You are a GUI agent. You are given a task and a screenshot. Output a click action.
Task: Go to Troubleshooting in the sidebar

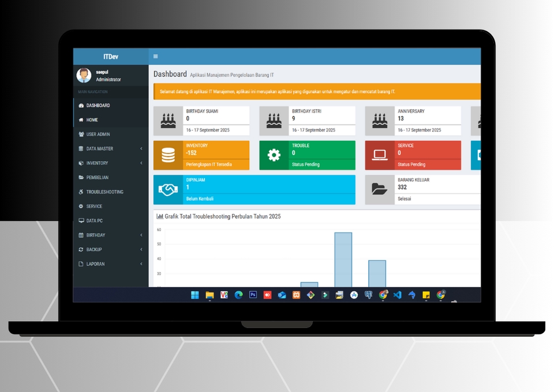[104, 192]
